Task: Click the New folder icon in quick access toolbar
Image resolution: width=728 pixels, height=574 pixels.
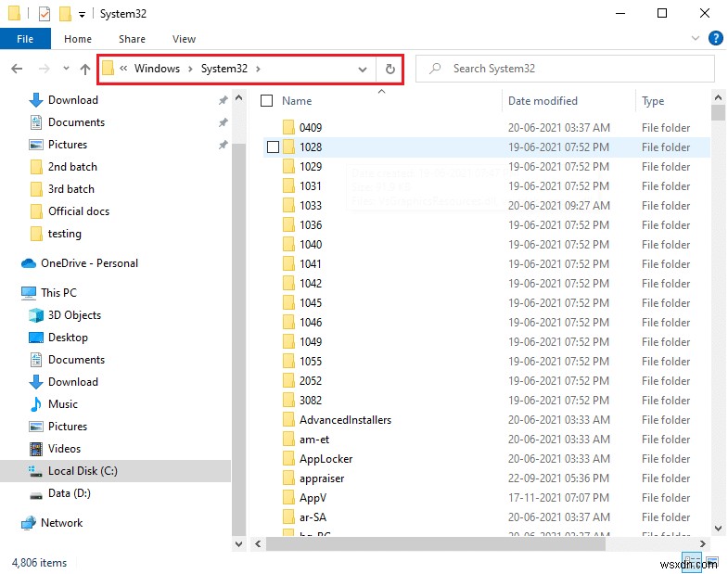Action: [65, 14]
